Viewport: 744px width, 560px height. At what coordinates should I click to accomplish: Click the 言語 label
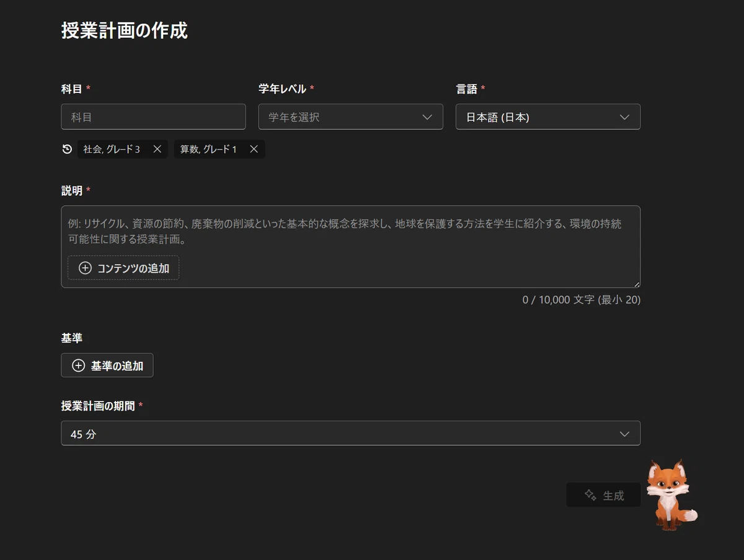pyautogui.click(x=467, y=89)
